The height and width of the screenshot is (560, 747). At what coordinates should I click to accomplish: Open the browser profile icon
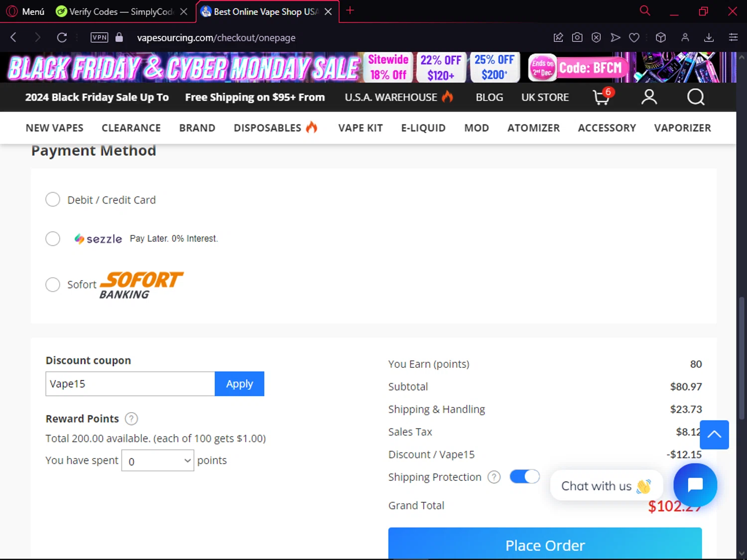point(685,37)
